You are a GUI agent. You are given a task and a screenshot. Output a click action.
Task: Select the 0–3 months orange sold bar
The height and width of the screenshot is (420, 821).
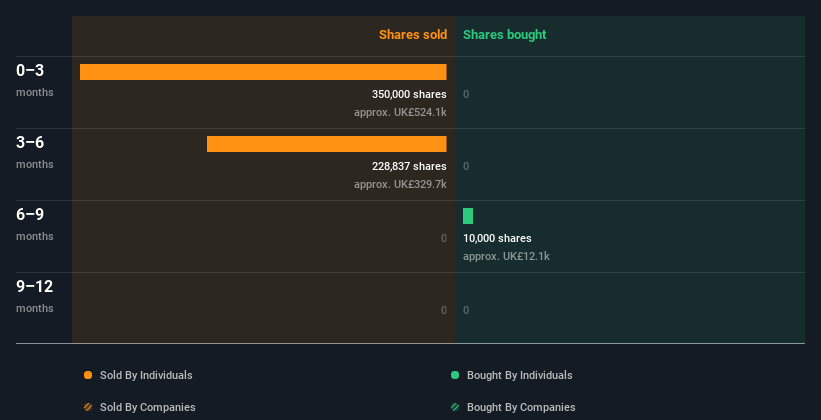[x=263, y=72]
